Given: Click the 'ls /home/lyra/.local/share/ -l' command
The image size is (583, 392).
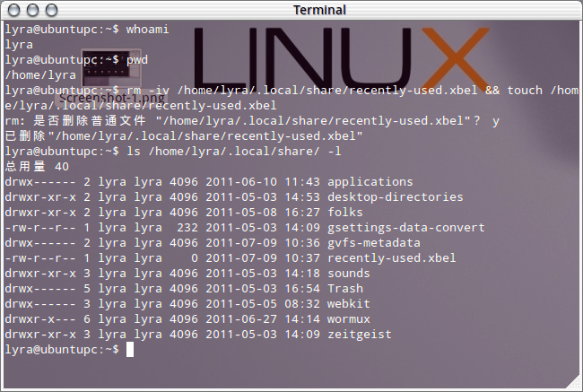Looking at the screenshot, I should pyautogui.click(x=234, y=152).
